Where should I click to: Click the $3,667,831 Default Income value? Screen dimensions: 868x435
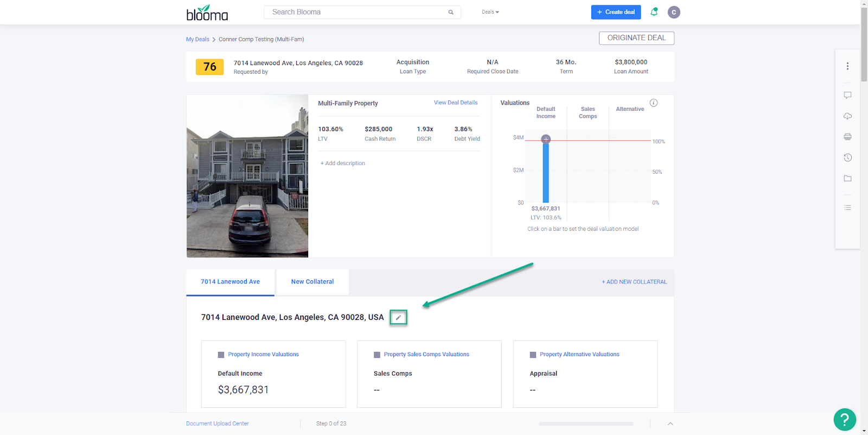[243, 390]
